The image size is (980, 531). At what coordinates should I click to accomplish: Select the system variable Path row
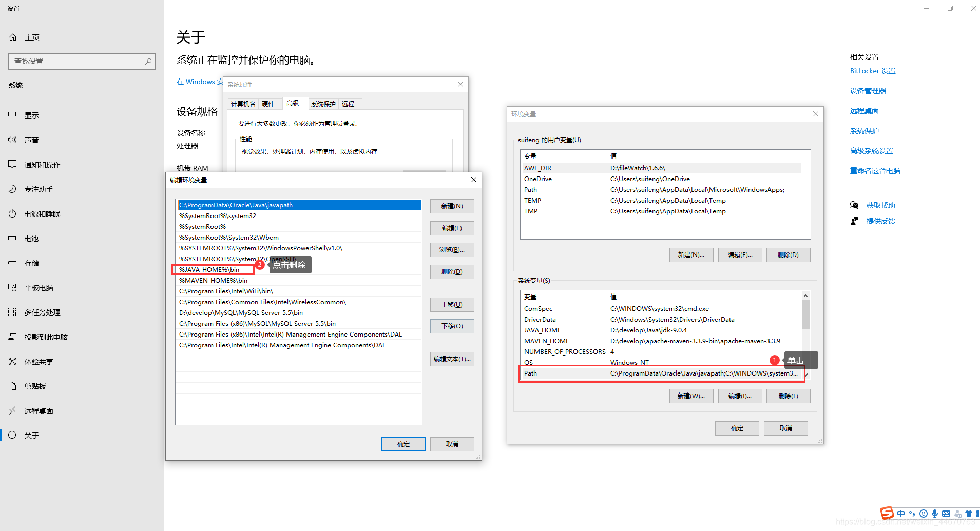661,373
